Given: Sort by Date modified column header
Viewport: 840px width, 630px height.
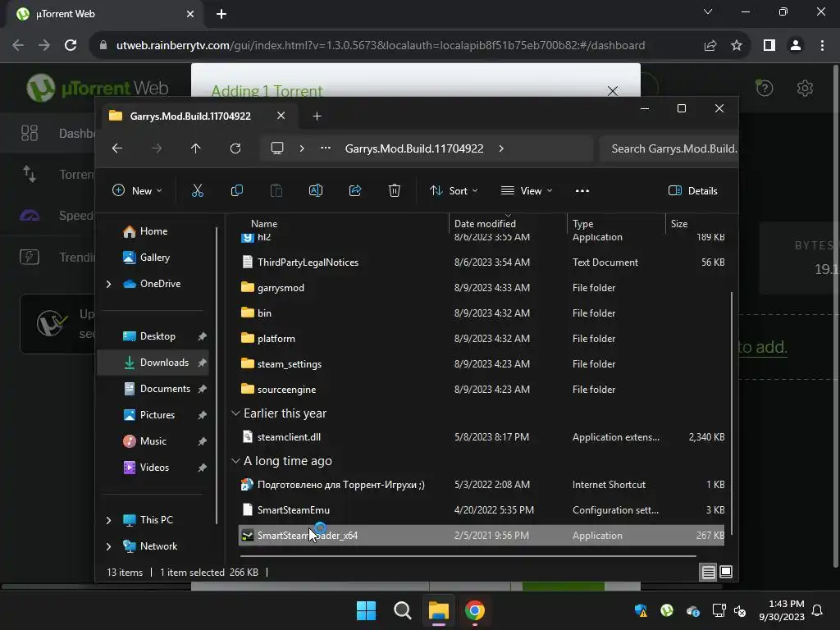Looking at the screenshot, I should 485,223.
